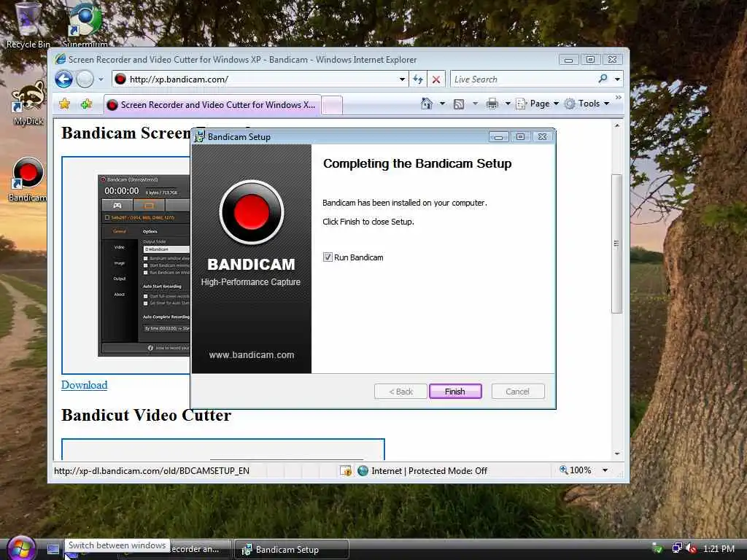Viewport: 747px width, 560px height.
Task: Click Cancel in Bandicam Setup
Action: pyautogui.click(x=517, y=392)
